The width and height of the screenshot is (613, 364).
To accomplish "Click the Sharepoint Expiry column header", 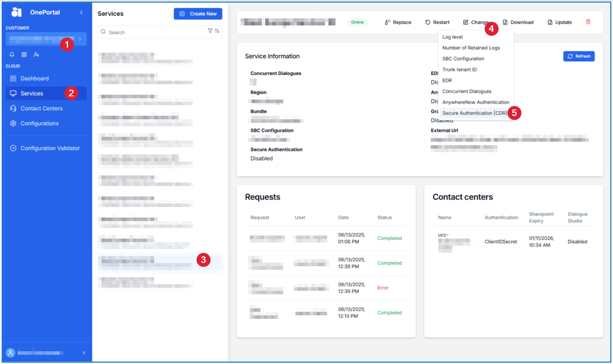I will pos(541,218).
